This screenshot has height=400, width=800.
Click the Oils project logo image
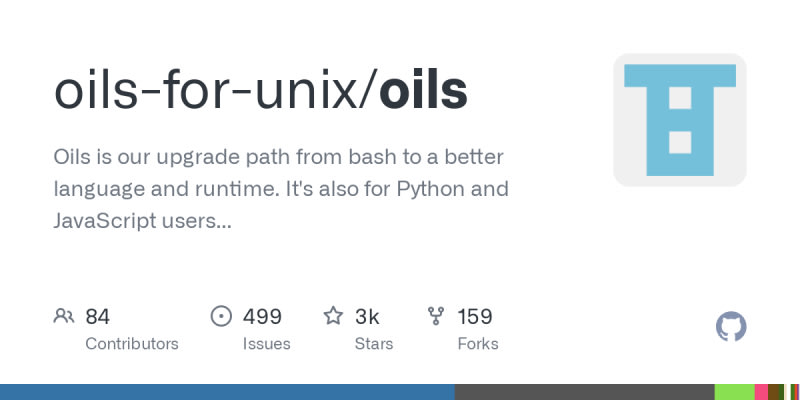pyautogui.click(x=679, y=120)
